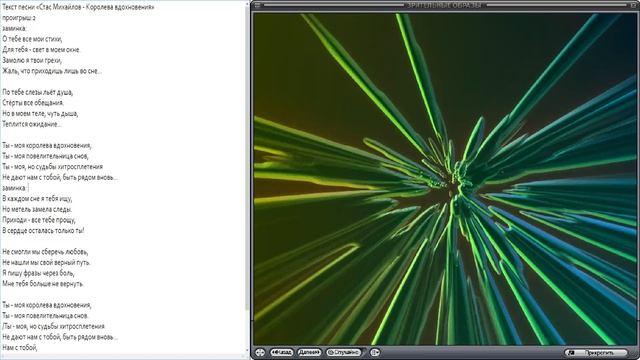Click the line "Мне тебя больше не вернуть."
Viewport: 640px width, 360px height.
point(43,284)
